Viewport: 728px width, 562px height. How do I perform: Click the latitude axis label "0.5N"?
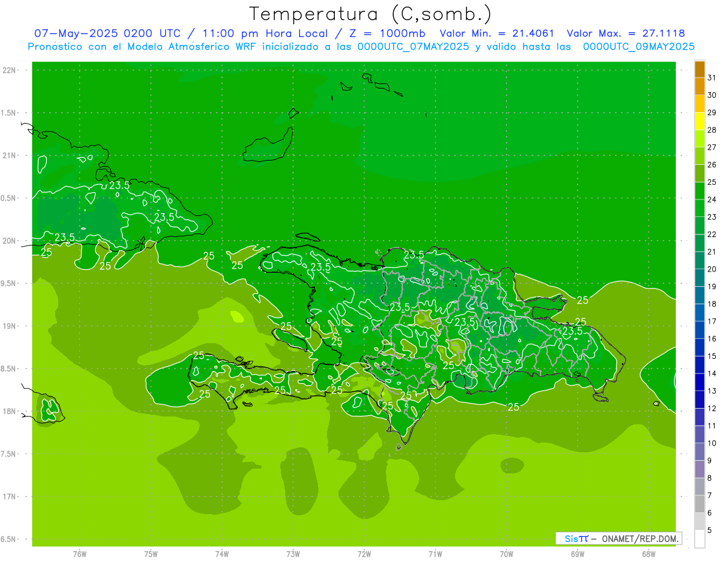[8, 198]
